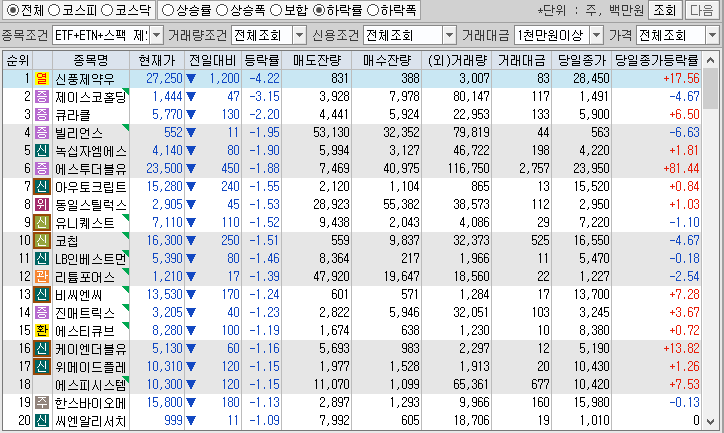This screenshot has width=724, height=433.
Task: Click the 신 badge beside 비씨엔씨
Action: pyautogui.click(x=42, y=295)
